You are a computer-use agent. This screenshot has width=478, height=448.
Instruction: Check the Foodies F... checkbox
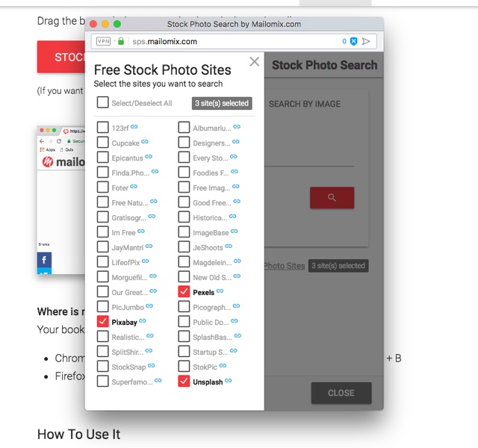click(x=184, y=172)
